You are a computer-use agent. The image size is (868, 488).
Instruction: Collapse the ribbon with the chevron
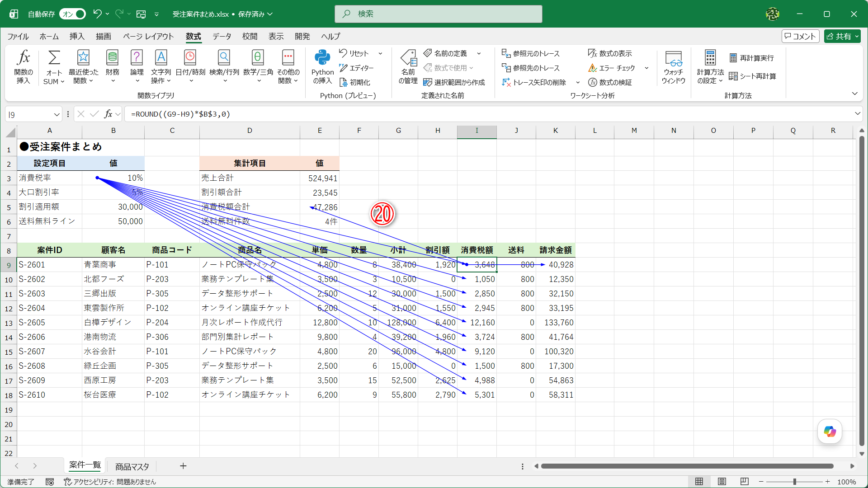(854, 94)
